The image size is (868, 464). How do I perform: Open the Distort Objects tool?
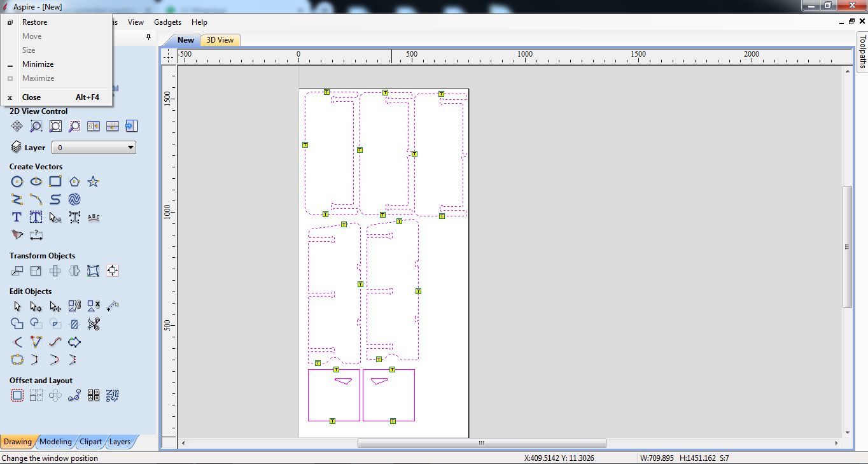(94, 271)
